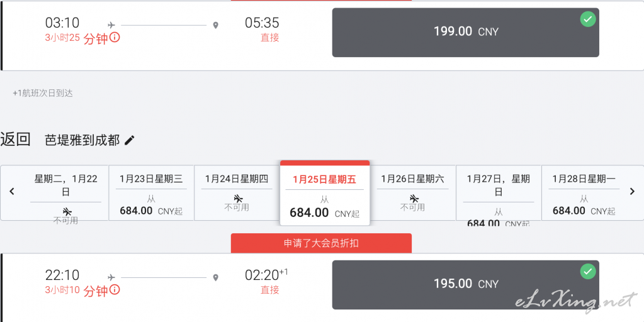Select the 1月23日星期三 date tab
Screen dimensions: 644x322
pos(151,193)
